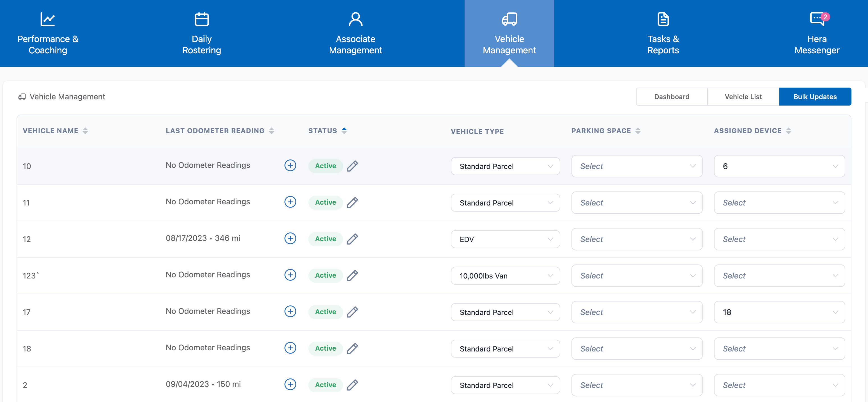
Task: Sort by Last Odometer Reading
Action: [x=272, y=131]
